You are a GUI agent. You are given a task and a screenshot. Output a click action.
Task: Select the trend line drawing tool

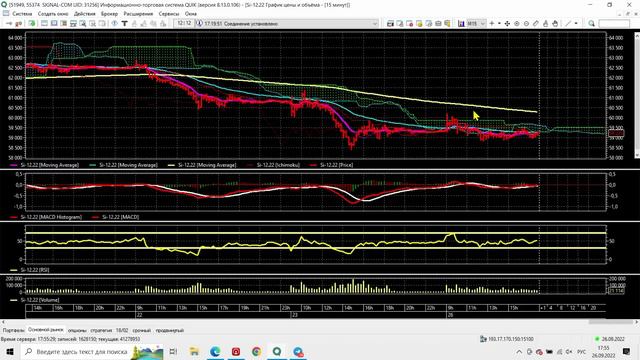(x=568, y=24)
